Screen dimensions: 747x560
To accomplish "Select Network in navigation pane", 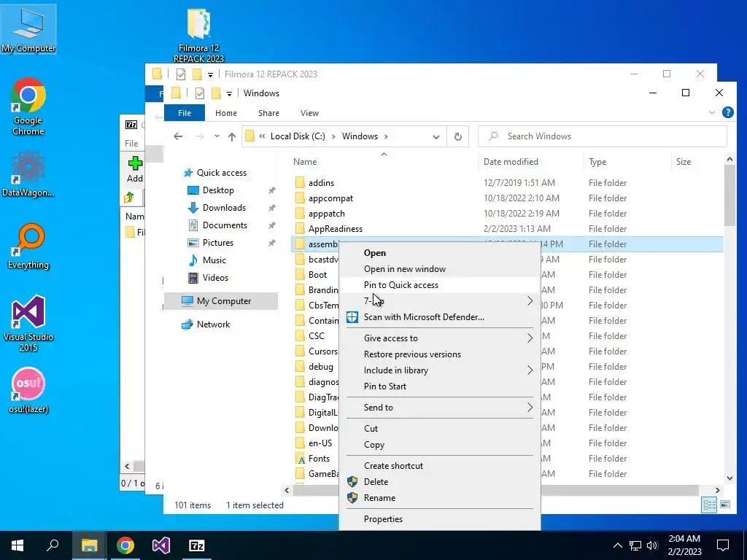I will pyautogui.click(x=213, y=324).
